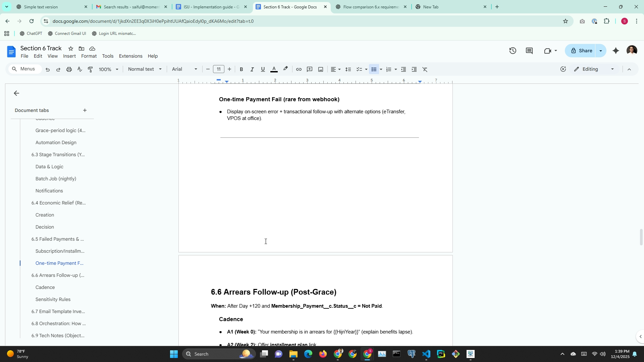The height and width of the screenshot is (362, 644).
Task: Click the clear formatting icon
Action: [x=425, y=69]
